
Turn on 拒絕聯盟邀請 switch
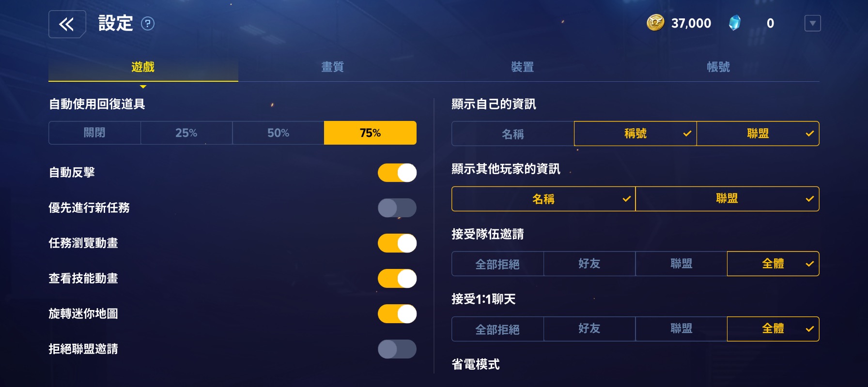pos(397,349)
